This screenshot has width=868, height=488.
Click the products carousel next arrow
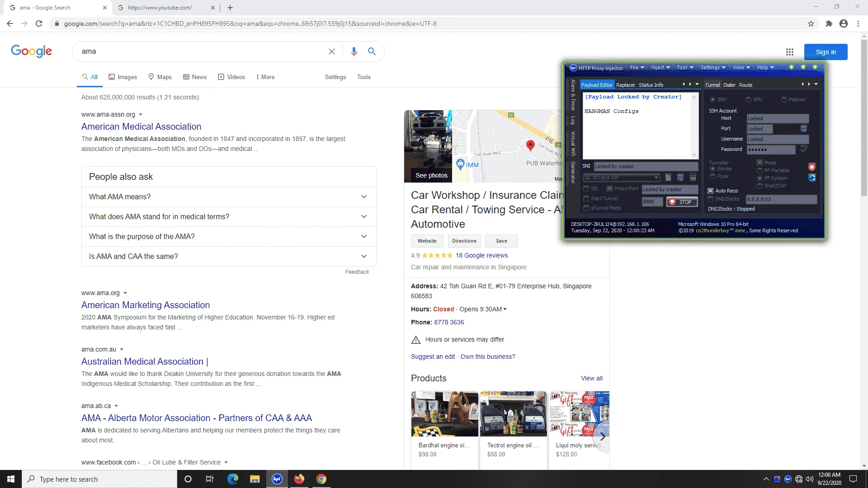coord(603,436)
